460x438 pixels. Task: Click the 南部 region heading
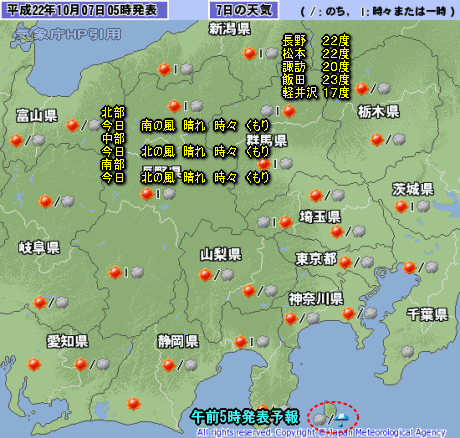coord(113,164)
